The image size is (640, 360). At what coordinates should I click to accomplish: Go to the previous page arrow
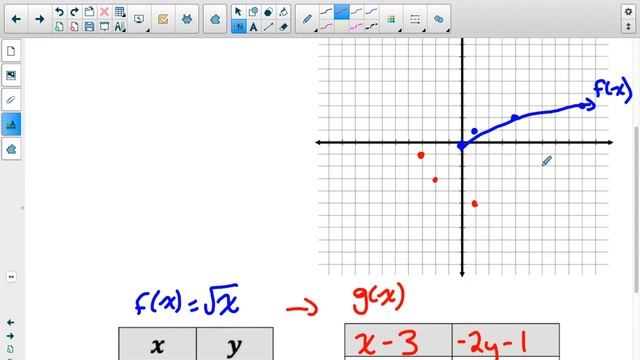point(16,19)
